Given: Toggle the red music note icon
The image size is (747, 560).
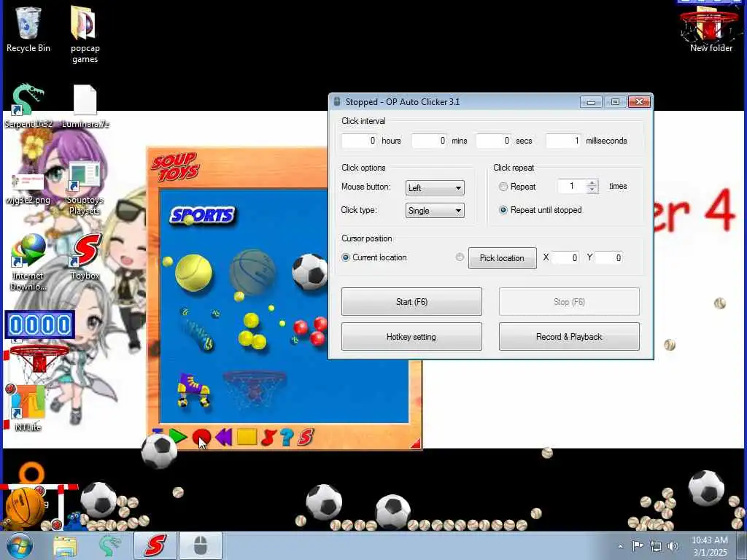Looking at the screenshot, I should coord(268,437).
